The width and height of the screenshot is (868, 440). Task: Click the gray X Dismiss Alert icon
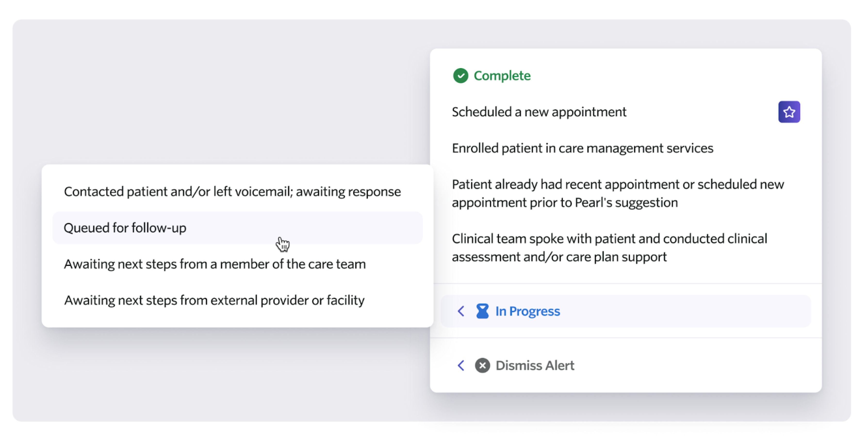(x=482, y=365)
